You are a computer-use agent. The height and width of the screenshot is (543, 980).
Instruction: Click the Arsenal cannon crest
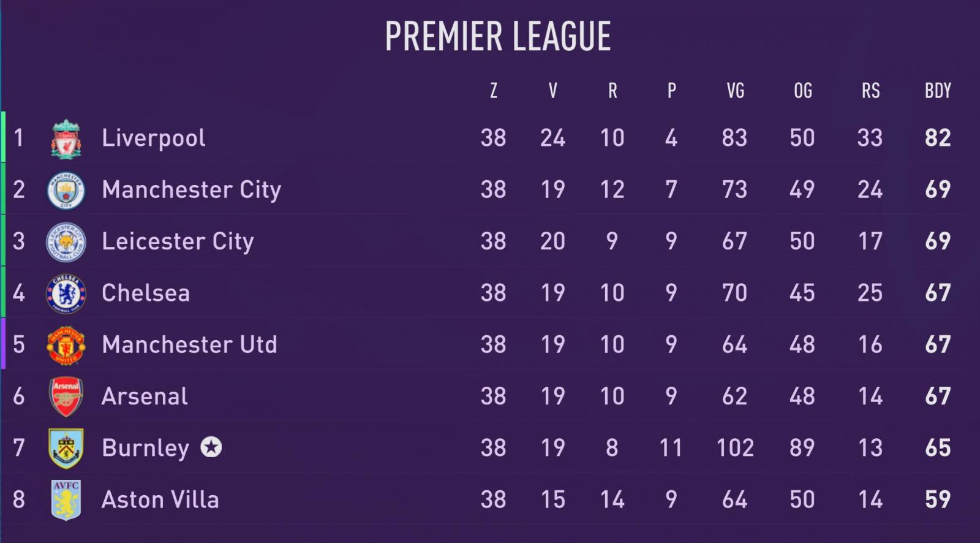coord(66,397)
